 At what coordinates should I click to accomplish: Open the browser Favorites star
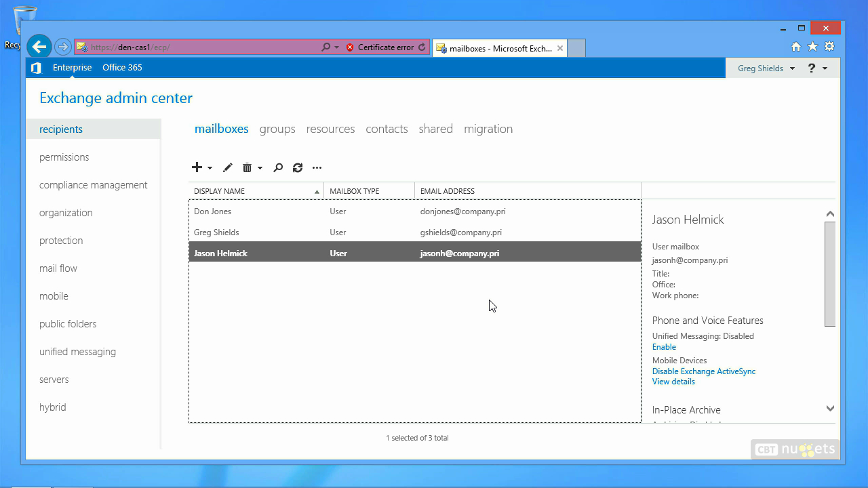point(812,47)
